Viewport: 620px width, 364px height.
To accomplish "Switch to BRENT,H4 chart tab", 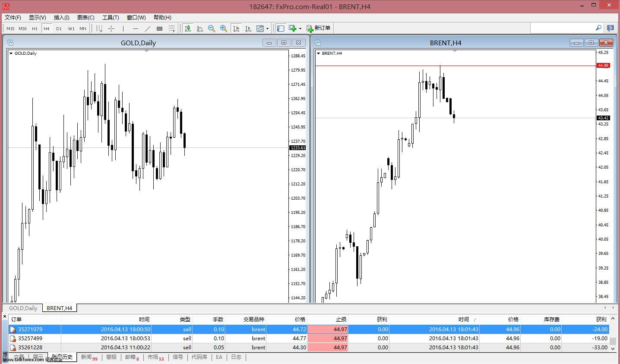I will pos(59,308).
